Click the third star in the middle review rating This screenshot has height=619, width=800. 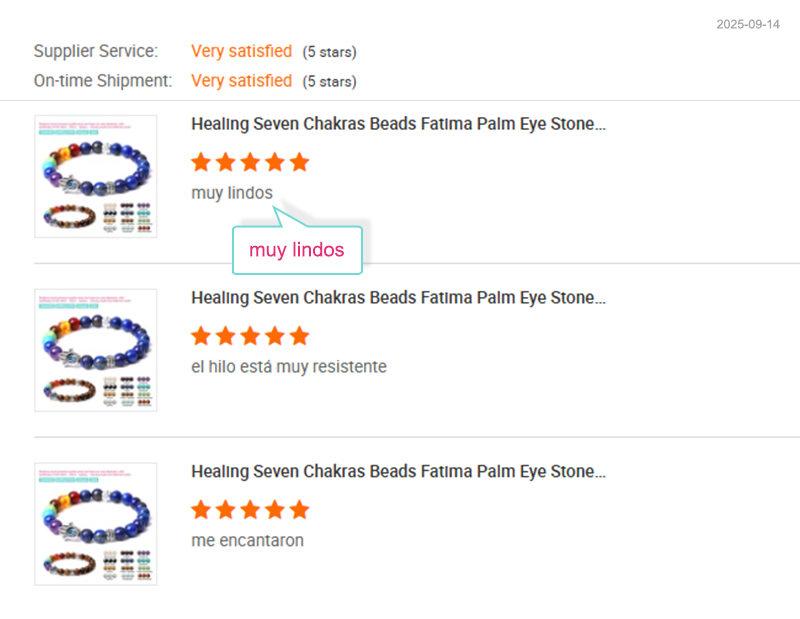pos(250,335)
